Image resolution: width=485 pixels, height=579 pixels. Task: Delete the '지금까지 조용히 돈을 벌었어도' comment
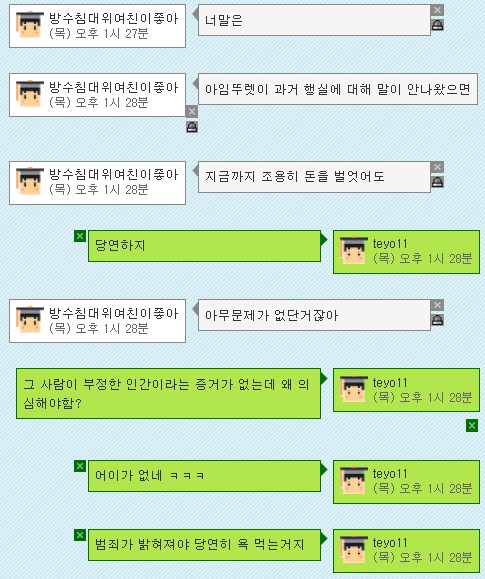[x=437, y=167]
